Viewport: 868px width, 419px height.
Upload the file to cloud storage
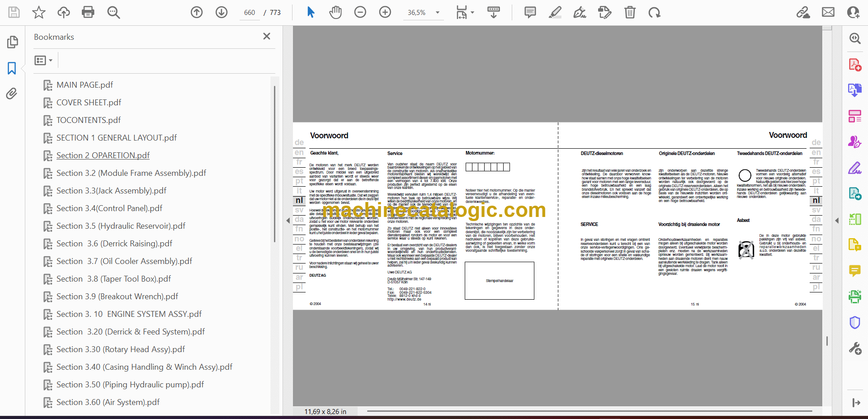pos(64,12)
